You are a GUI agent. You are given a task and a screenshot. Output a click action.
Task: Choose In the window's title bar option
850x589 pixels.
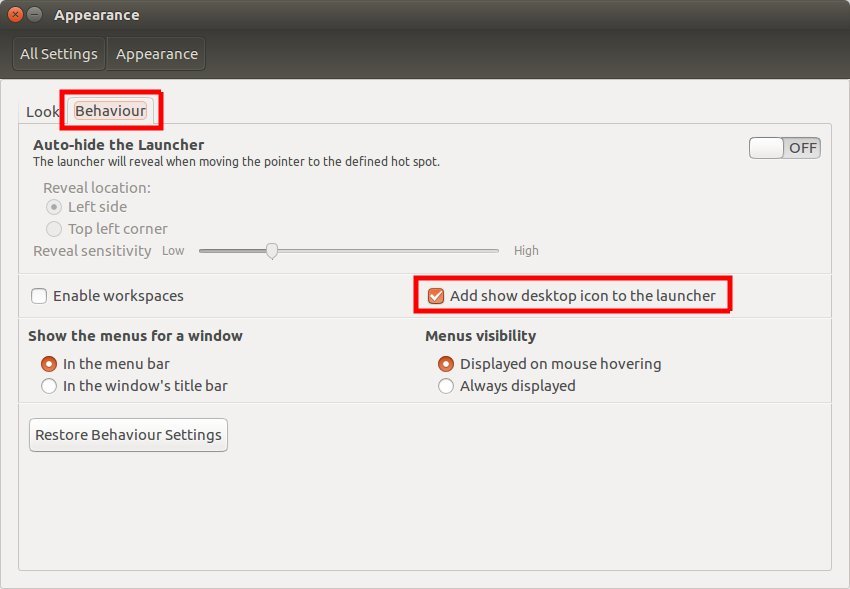[x=49, y=385]
